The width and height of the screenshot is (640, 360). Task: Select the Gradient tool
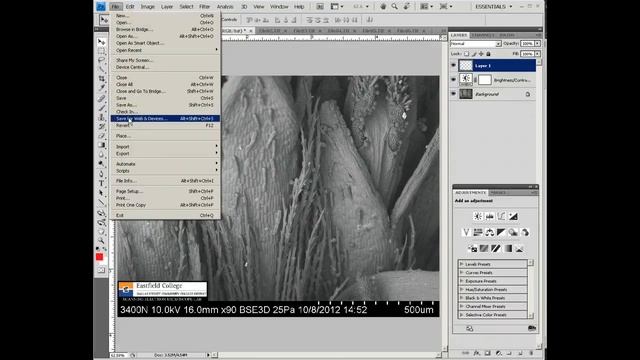(x=101, y=145)
